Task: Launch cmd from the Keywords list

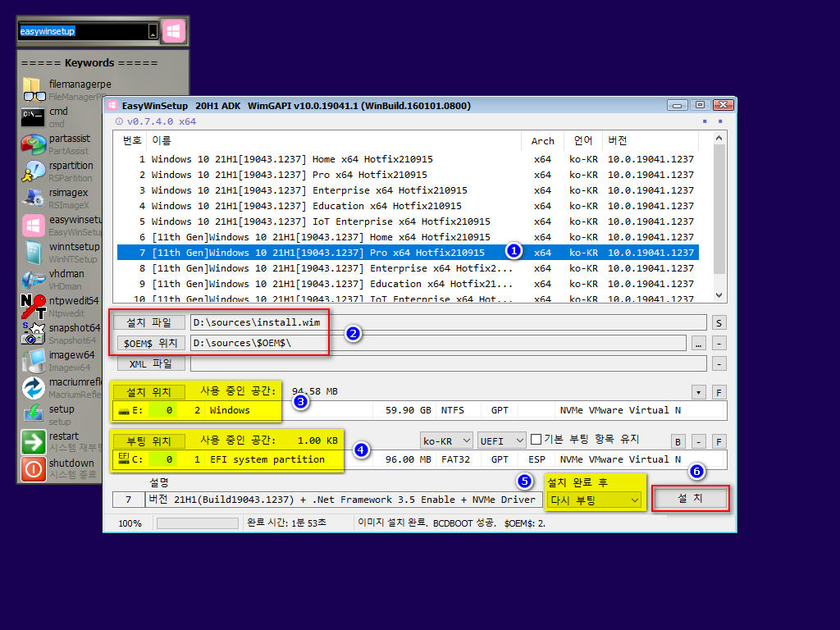Action: pyautogui.click(x=33, y=116)
